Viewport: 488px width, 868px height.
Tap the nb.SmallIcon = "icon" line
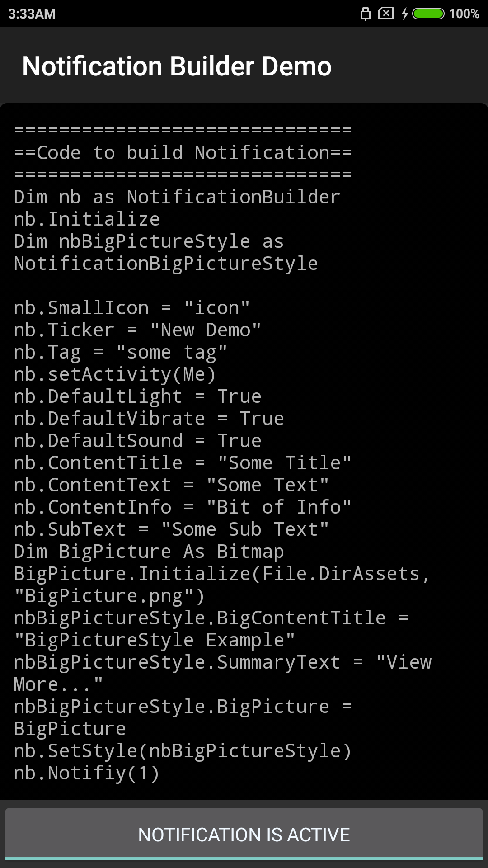(x=131, y=308)
